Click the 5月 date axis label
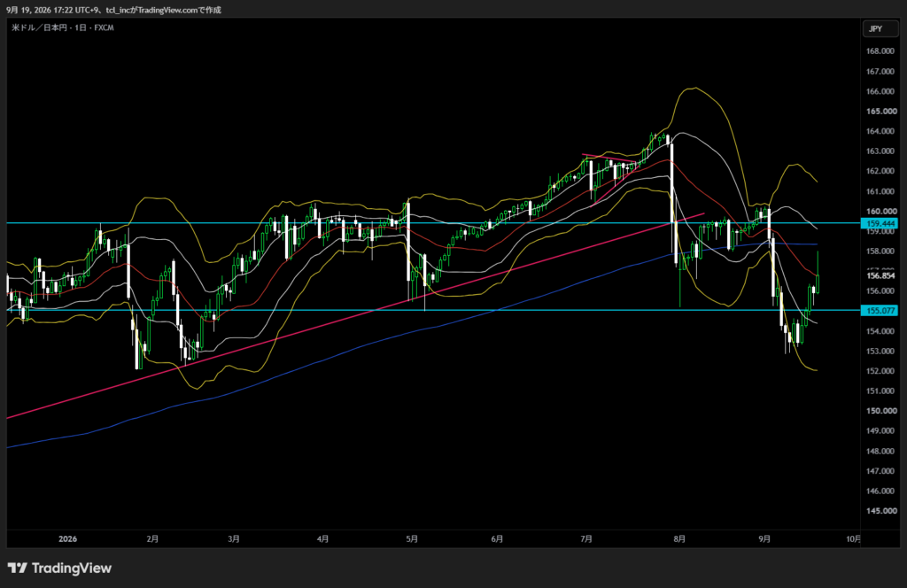Screen dimensions: 907x588 click(x=411, y=539)
